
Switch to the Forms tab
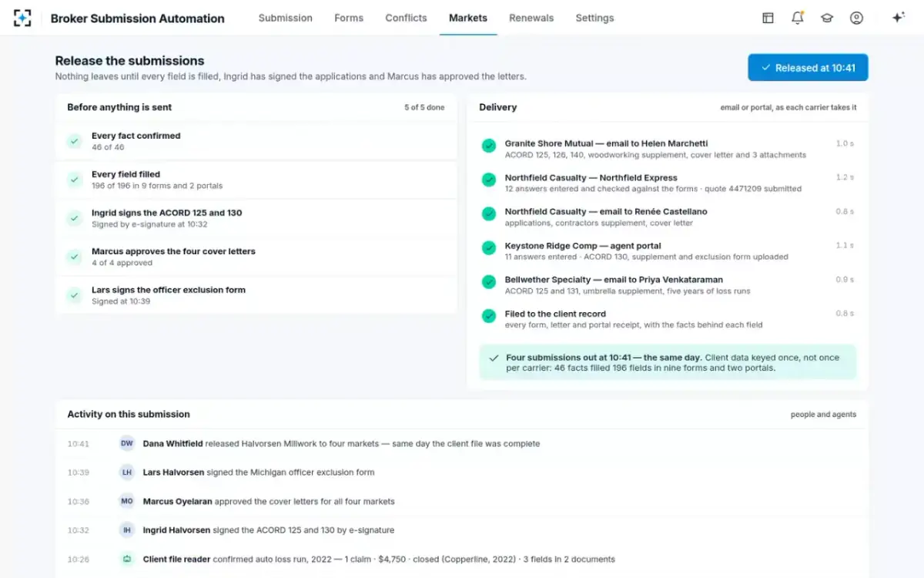pyautogui.click(x=349, y=18)
